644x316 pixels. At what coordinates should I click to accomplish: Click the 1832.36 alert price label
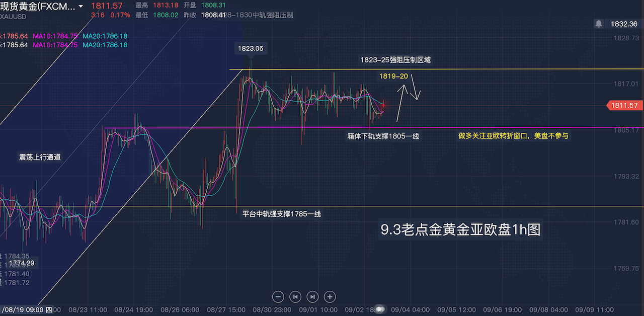(624, 24)
